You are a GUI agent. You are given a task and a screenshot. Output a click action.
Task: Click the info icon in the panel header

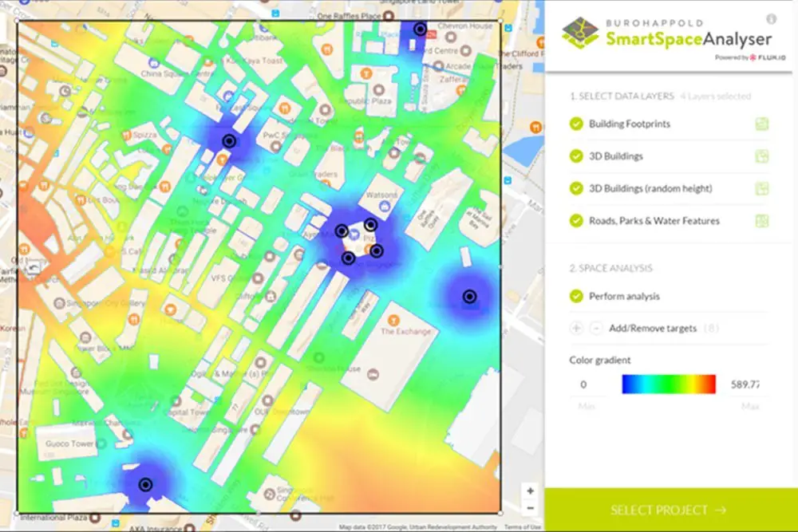pyautogui.click(x=772, y=19)
